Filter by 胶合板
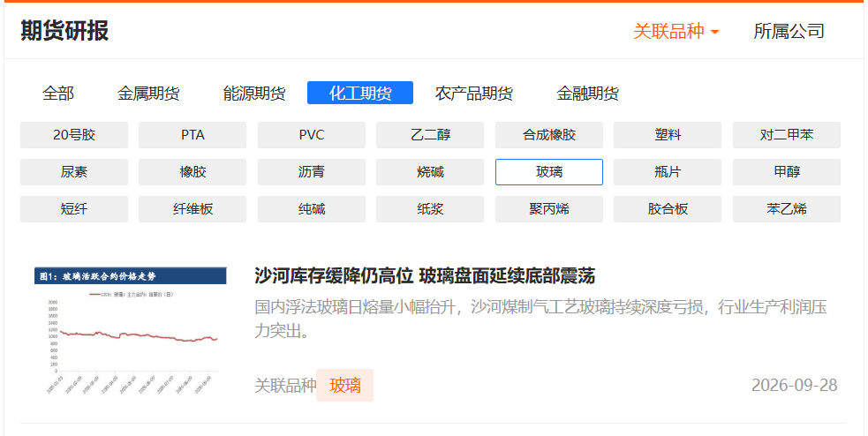 click(668, 209)
